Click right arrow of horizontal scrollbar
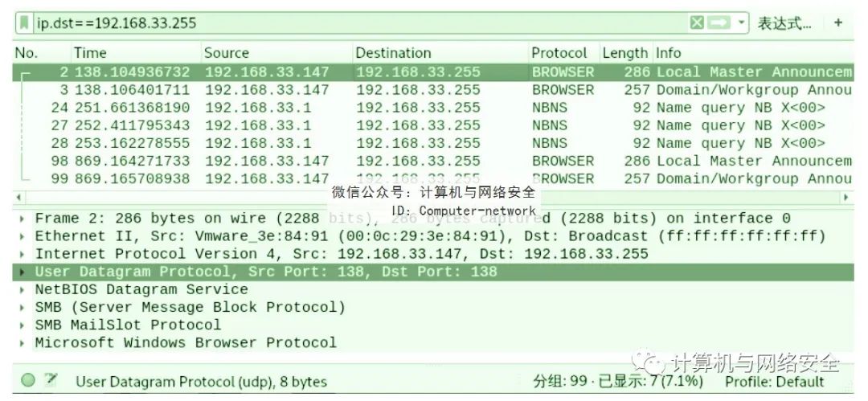This screenshot has width=868, height=401. click(845, 197)
